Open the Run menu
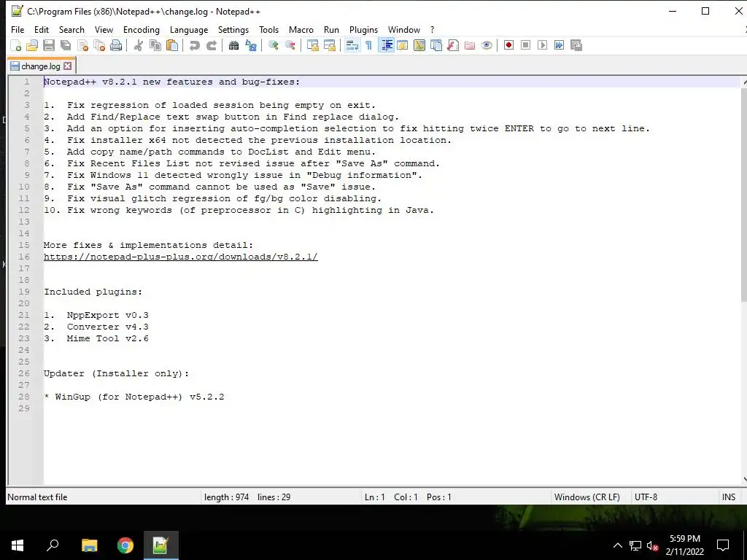The width and height of the screenshot is (747, 560). pos(332,29)
